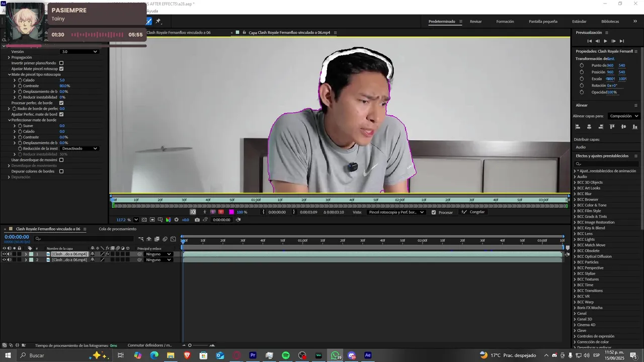The height and width of the screenshot is (362, 644).
Task: Open the Properties panel menu icon
Action: tap(636, 51)
